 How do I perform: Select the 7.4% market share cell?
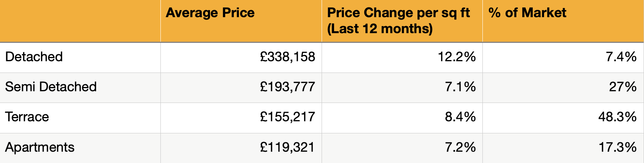pos(621,57)
